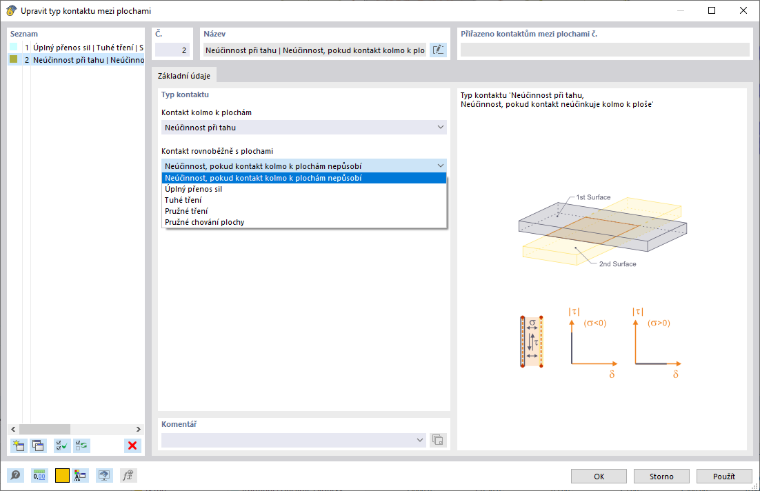Delete contact type with red X icon

pyautogui.click(x=132, y=445)
